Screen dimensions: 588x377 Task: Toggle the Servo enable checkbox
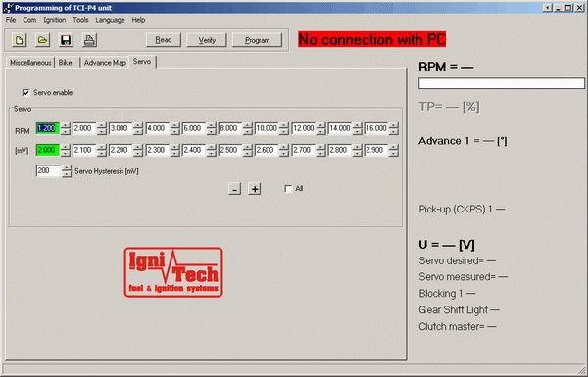pos(25,93)
